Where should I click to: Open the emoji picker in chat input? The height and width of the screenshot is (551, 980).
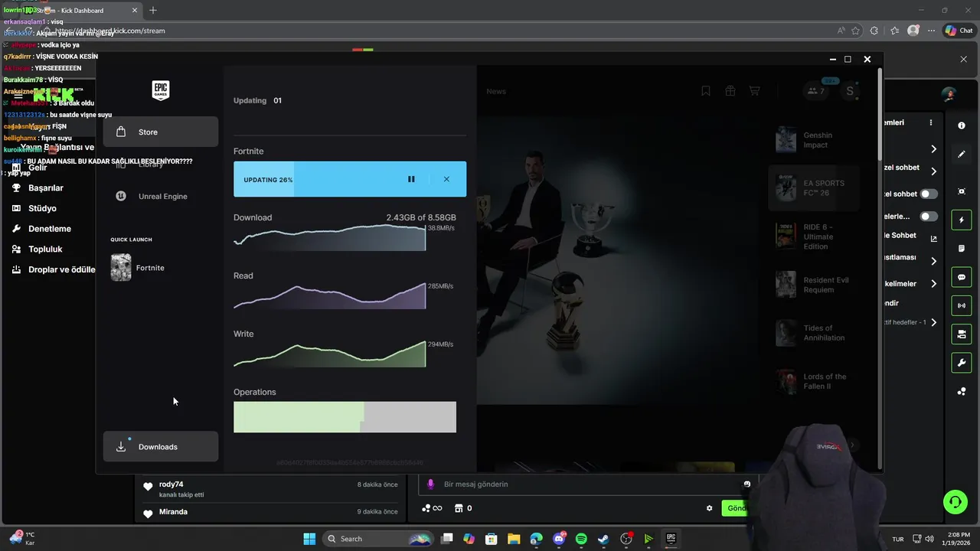coord(747,484)
